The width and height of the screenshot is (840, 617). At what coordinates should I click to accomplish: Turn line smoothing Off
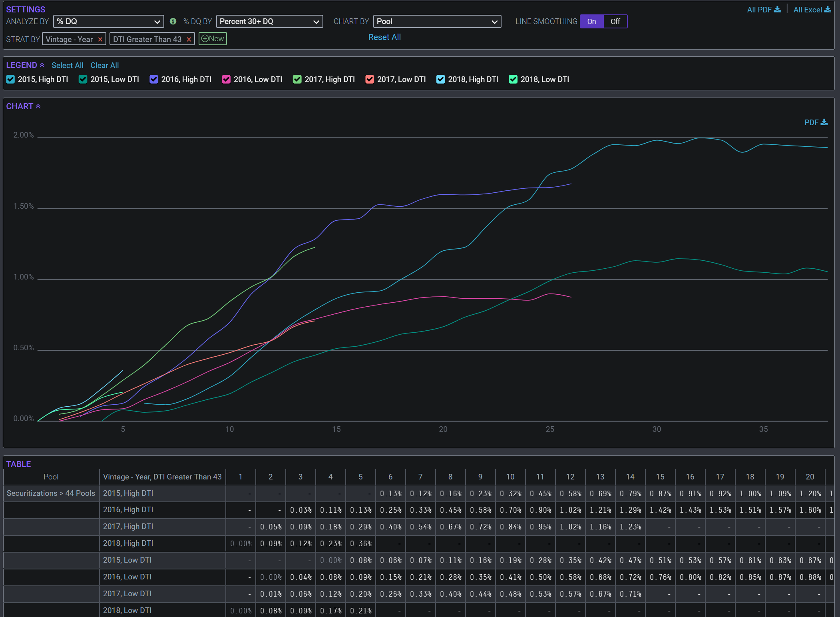(615, 21)
